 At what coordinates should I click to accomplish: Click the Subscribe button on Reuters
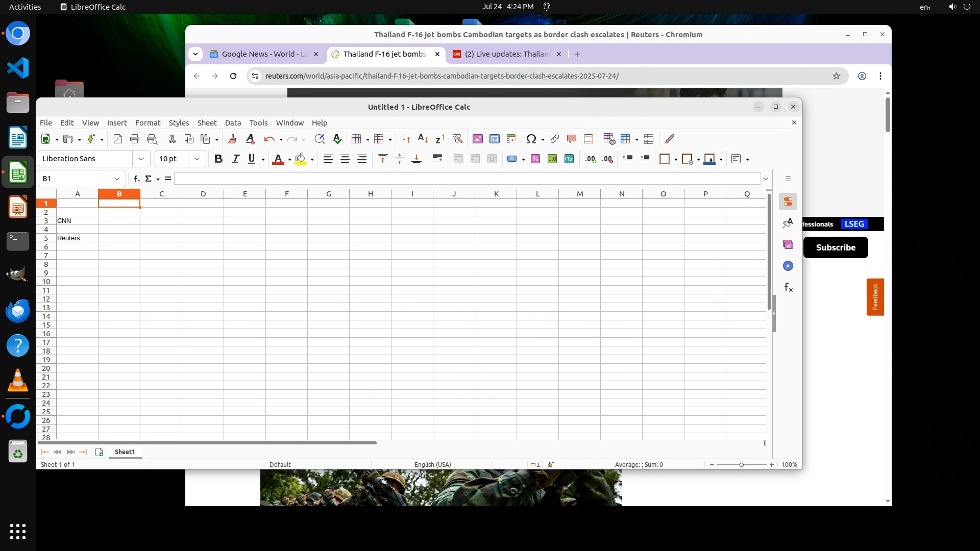pos(836,247)
